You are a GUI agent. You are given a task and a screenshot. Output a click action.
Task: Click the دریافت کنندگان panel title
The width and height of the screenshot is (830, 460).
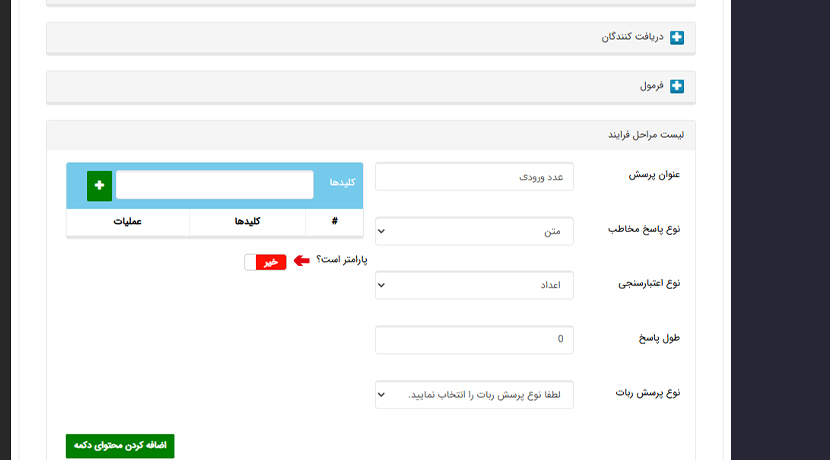tap(632, 37)
